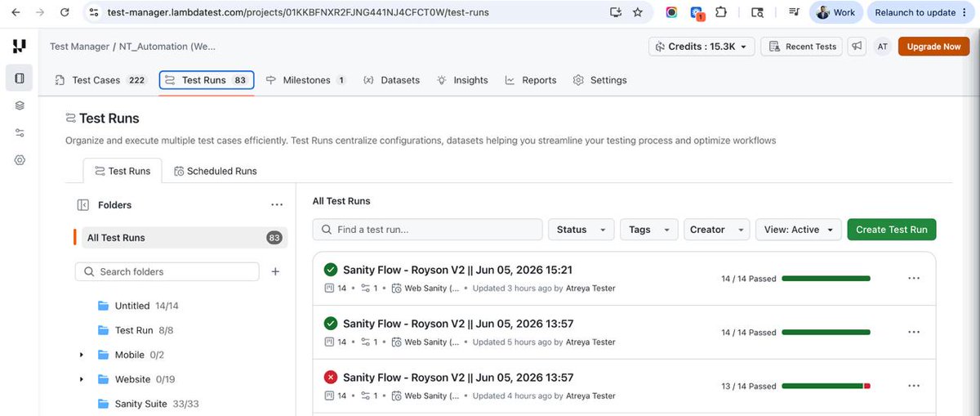
Task: Focus the Find a test run search field
Action: coord(427,230)
